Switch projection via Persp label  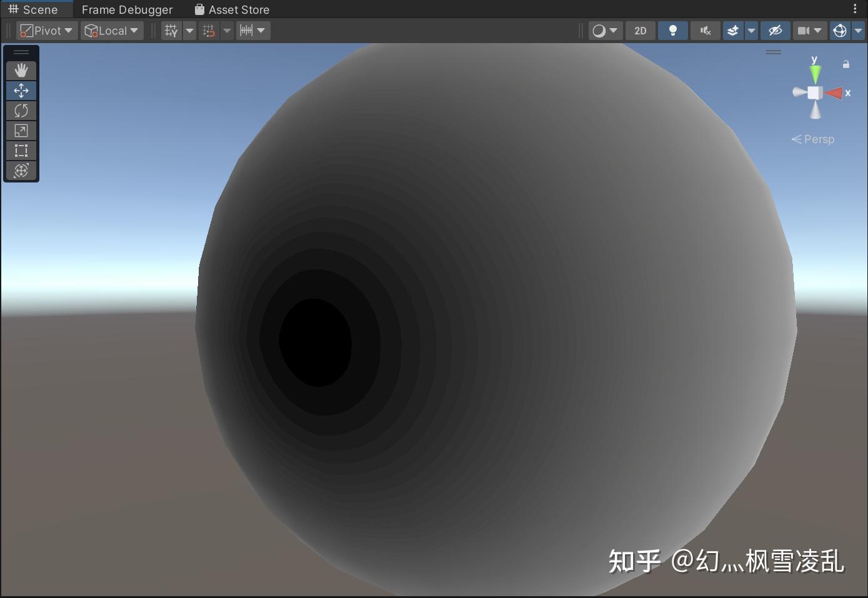813,139
